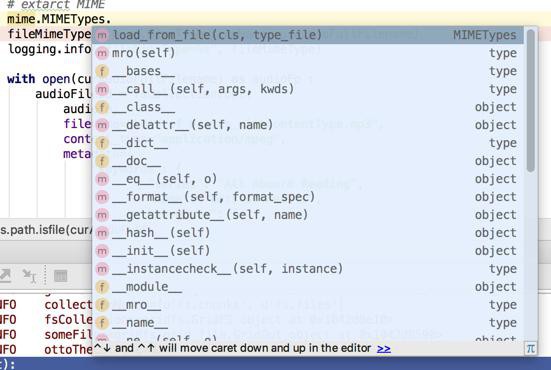
Task: Click field icon next to __class__
Action: point(102,107)
